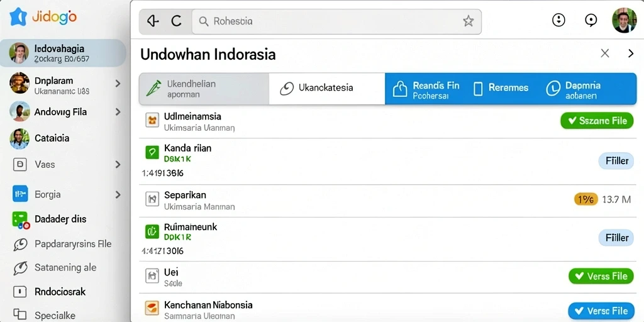Click the green Dadadeƒ diis icon

click(21, 219)
